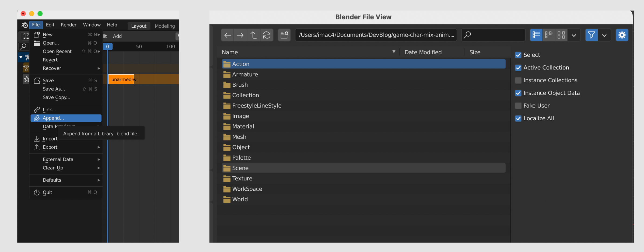Uncheck Instance Object Data

pos(518,93)
